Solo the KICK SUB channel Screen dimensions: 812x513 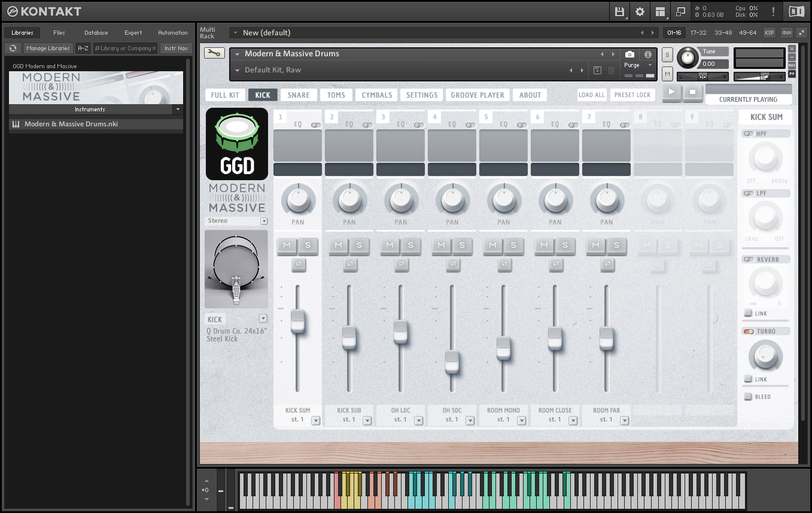click(x=360, y=245)
